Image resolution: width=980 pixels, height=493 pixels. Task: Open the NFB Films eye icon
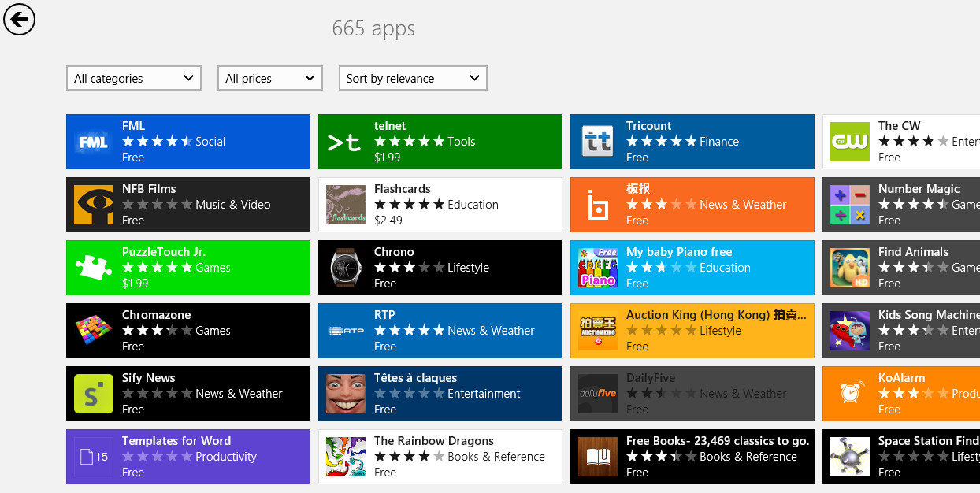[94, 205]
